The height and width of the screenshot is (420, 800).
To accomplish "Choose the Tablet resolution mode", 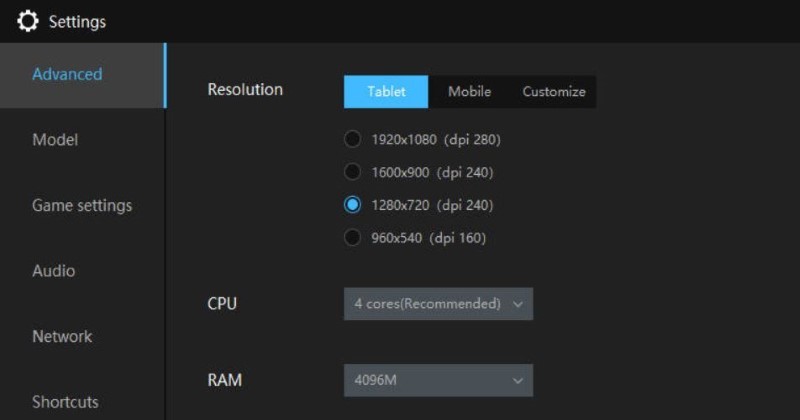I will (x=386, y=92).
